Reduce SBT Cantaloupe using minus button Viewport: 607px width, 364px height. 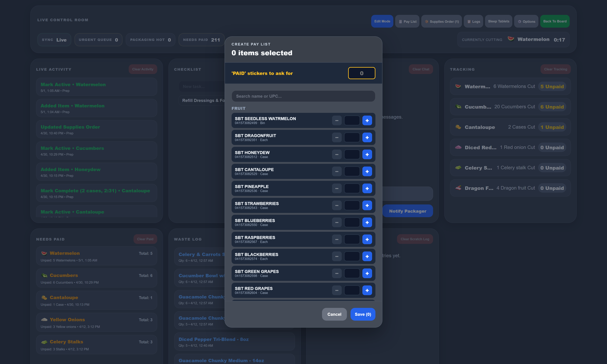click(337, 171)
